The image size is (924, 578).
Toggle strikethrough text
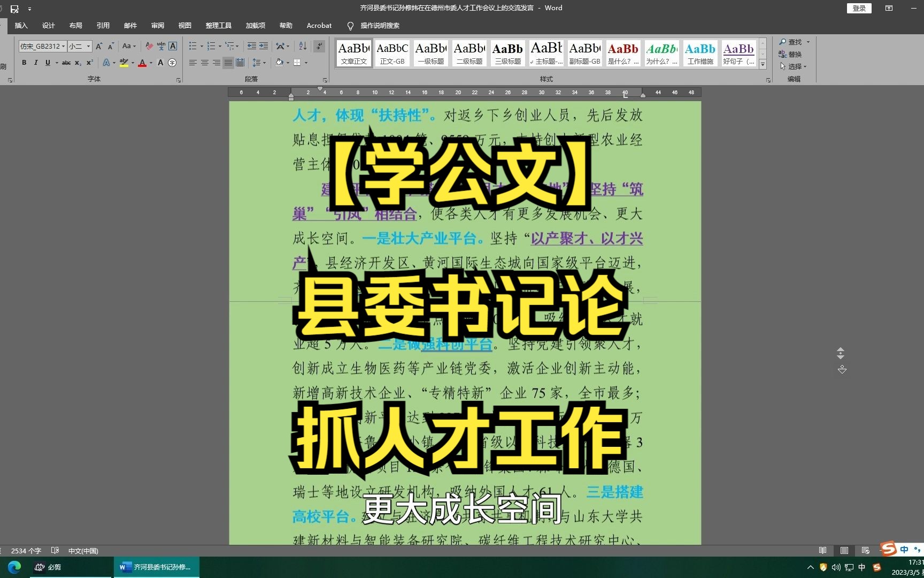point(66,63)
